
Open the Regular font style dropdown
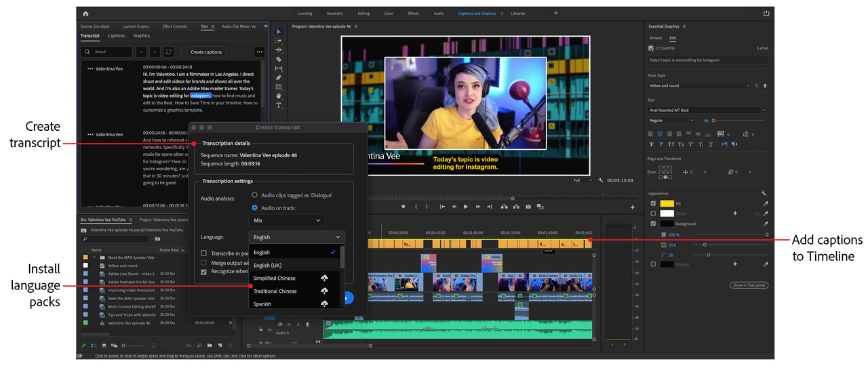(671, 121)
